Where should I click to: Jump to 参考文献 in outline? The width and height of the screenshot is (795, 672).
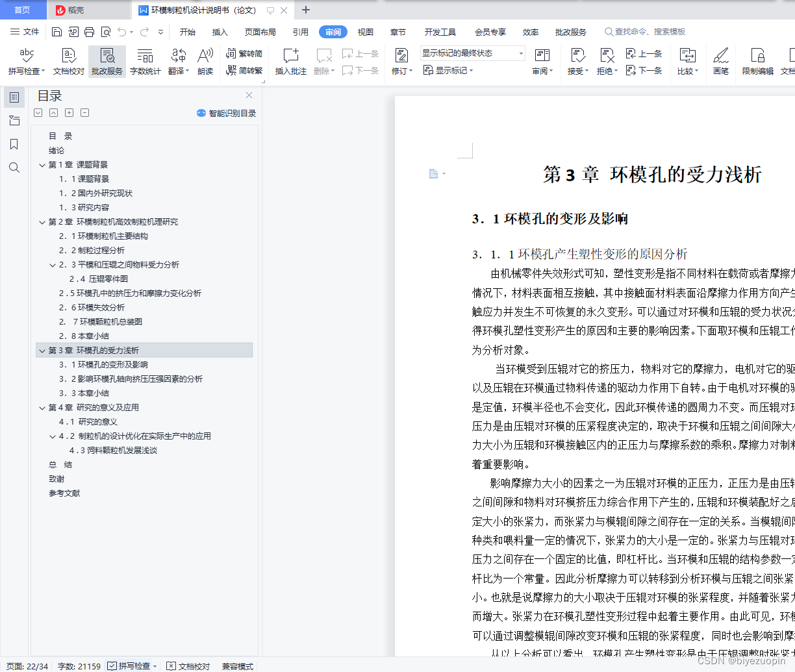pos(64,493)
